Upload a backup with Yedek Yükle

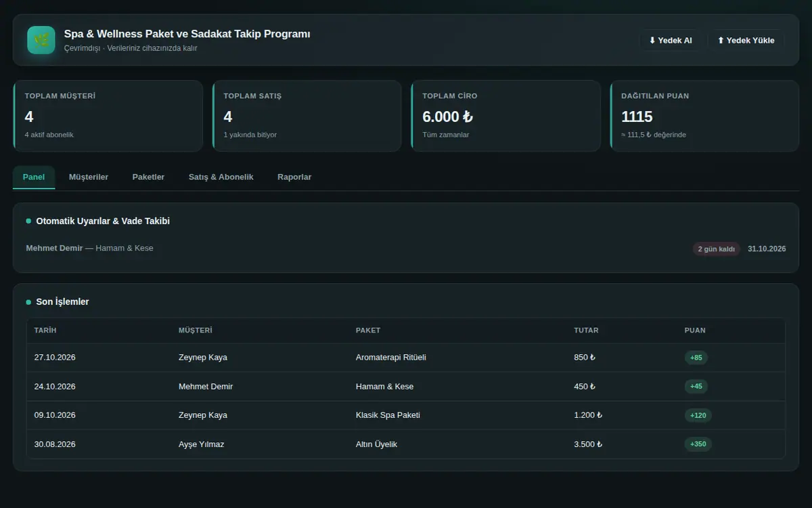(x=746, y=41)
